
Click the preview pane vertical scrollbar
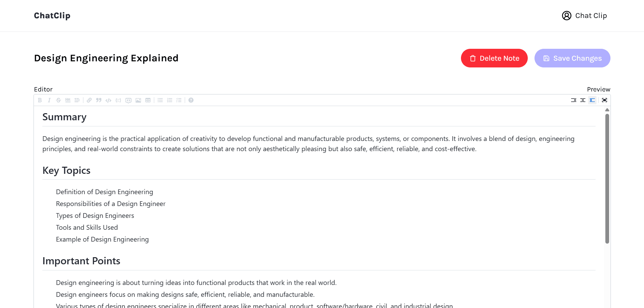[607, 178]
